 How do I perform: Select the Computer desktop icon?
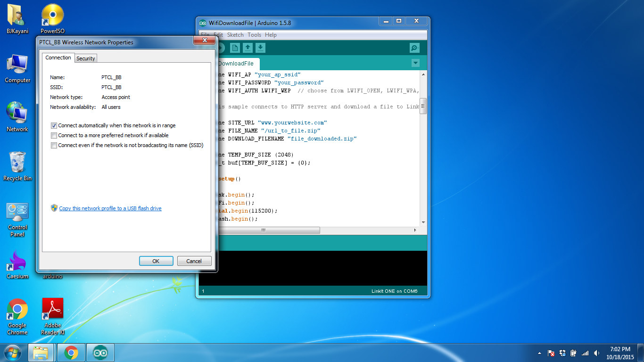pyautogui.click(x=17, y=68)
